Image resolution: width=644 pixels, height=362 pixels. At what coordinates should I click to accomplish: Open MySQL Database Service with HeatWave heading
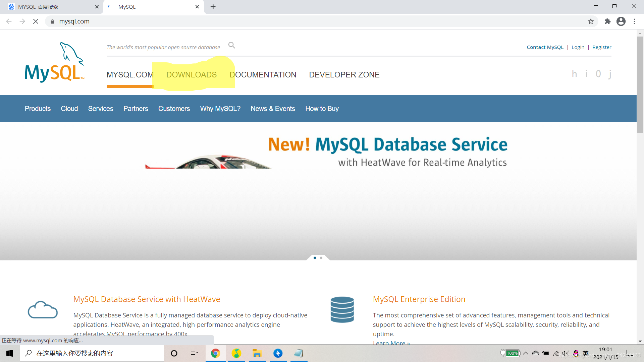[147, 299]
